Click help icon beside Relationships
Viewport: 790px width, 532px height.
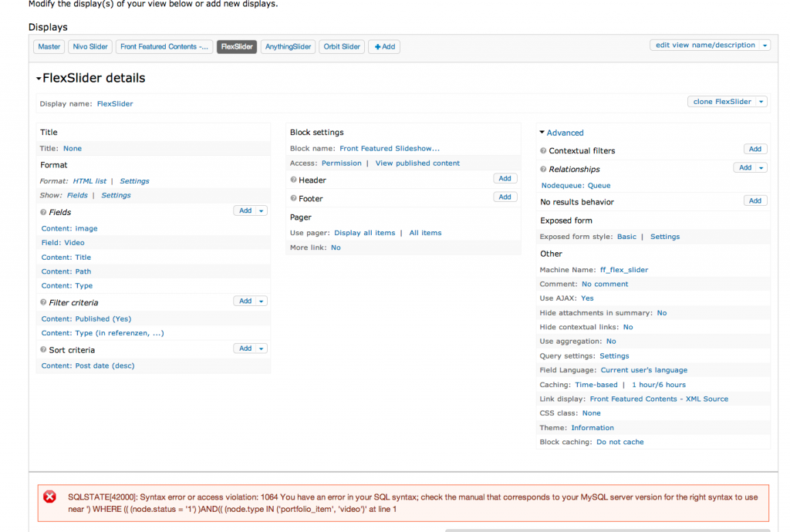click(x=544, y=170)
